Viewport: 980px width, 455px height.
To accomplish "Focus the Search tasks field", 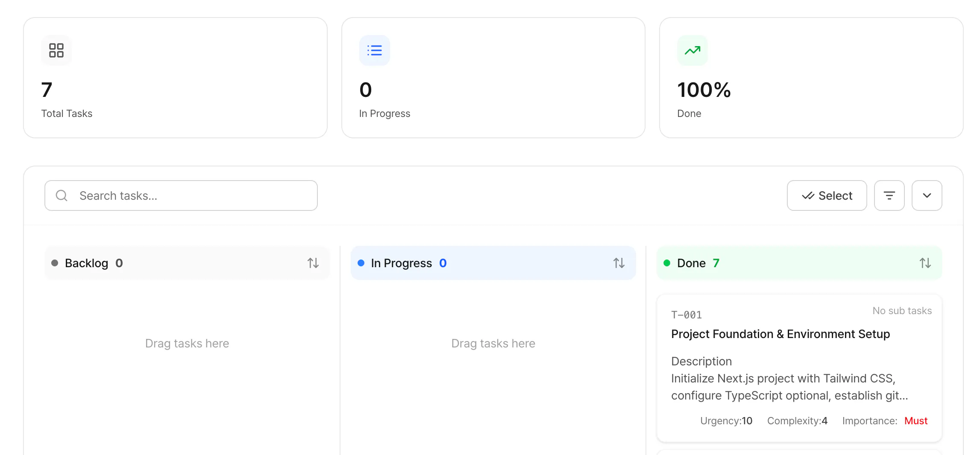I will (181, 195).
